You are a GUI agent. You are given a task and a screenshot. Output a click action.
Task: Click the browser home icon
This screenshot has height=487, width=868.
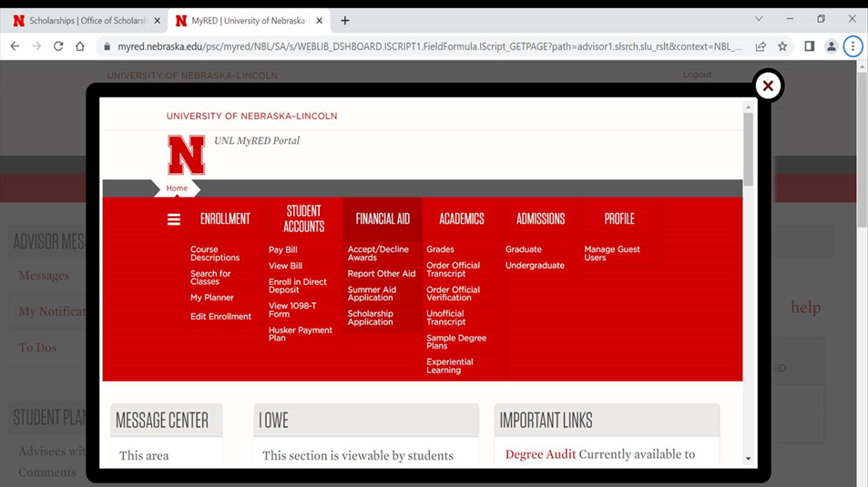pyautogui.click(x=80, y=46)
